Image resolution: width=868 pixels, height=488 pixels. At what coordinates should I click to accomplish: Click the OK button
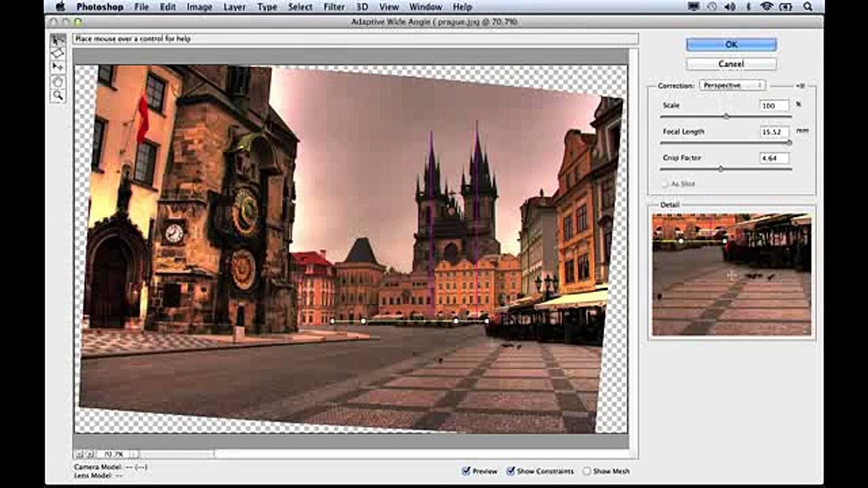pos(731,45)
